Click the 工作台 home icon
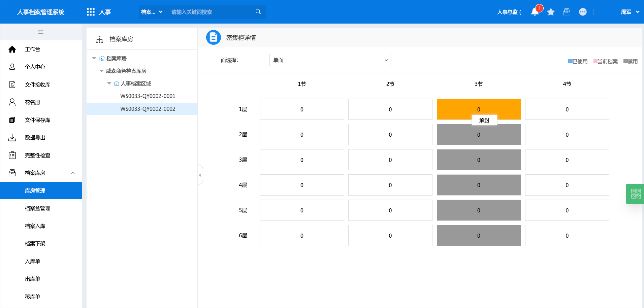This screenshot has width=644, height=308. pyautogui.click(x=12, y=49)
